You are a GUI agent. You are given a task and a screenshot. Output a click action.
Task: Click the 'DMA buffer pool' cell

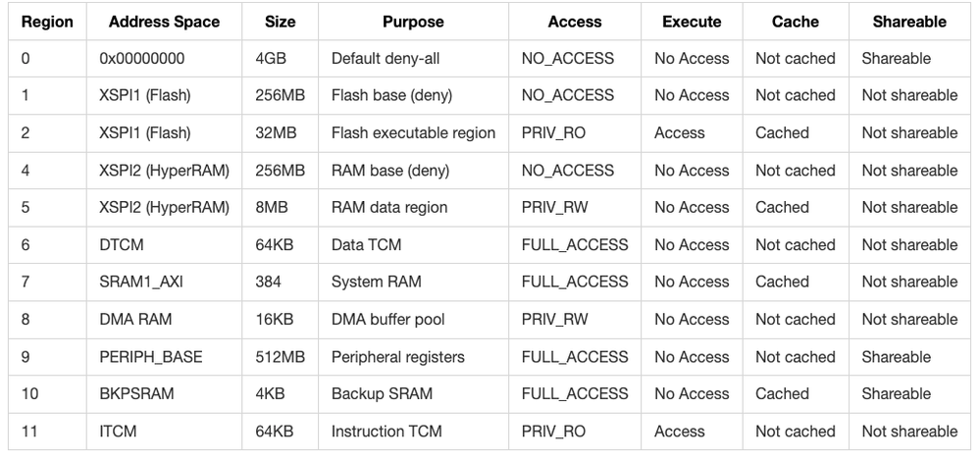coord(388,320)
